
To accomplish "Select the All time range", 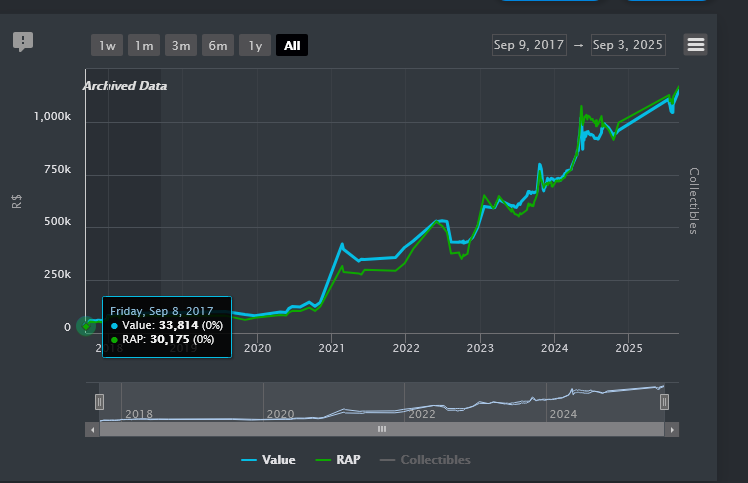I will click(292, 45).
